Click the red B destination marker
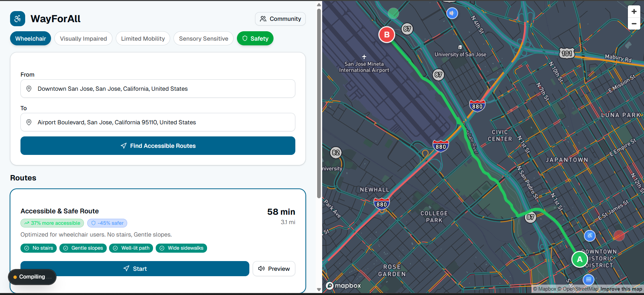Viewport: 644px width, 295px height. (x=387, y=35)
